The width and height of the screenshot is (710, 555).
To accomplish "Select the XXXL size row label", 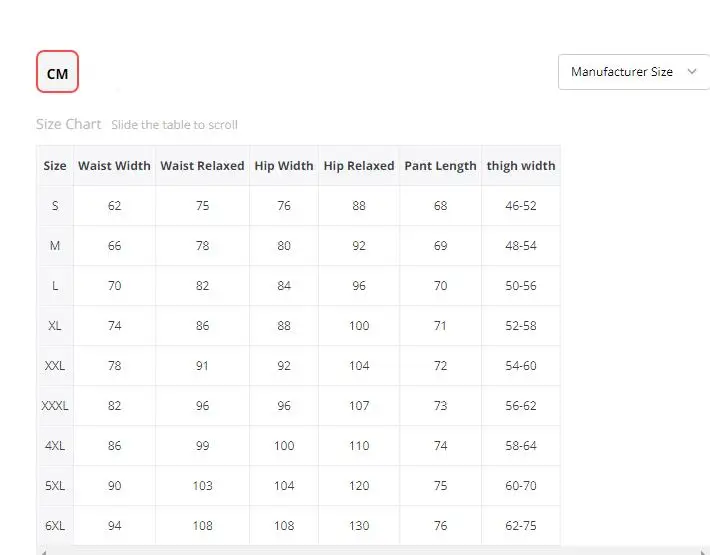I will [55, 406].
